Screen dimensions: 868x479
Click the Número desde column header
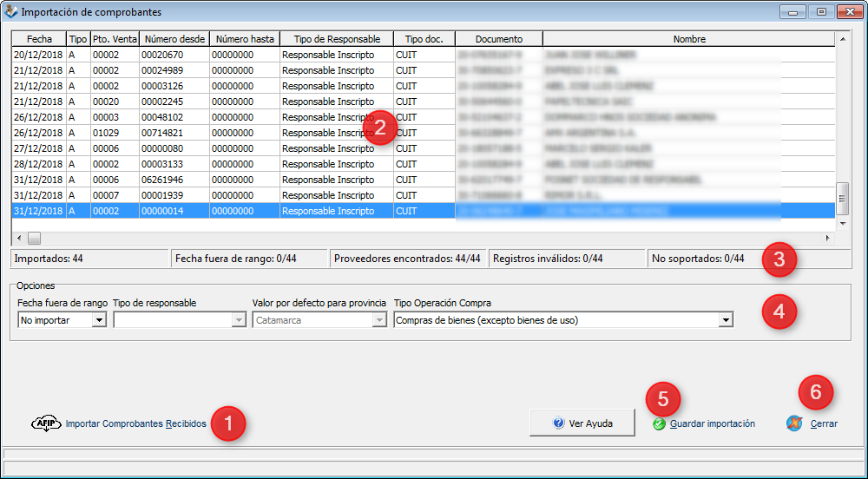(174, 39)
